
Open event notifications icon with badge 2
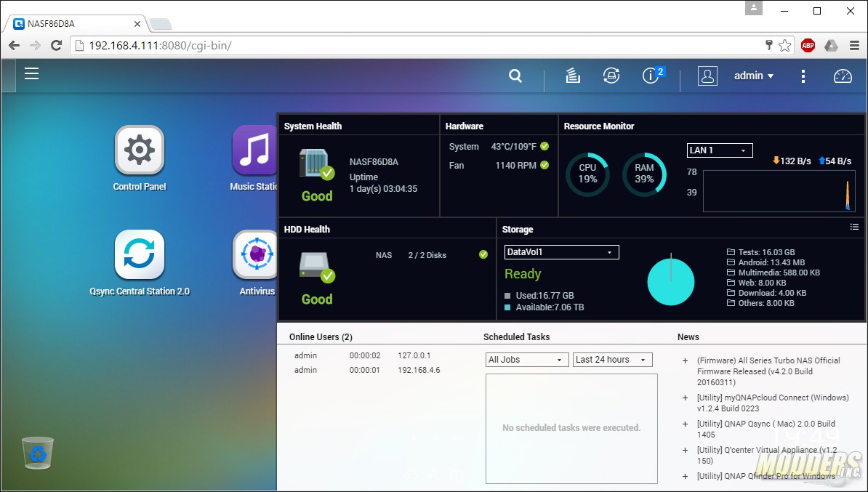click(x=653, y=76)
